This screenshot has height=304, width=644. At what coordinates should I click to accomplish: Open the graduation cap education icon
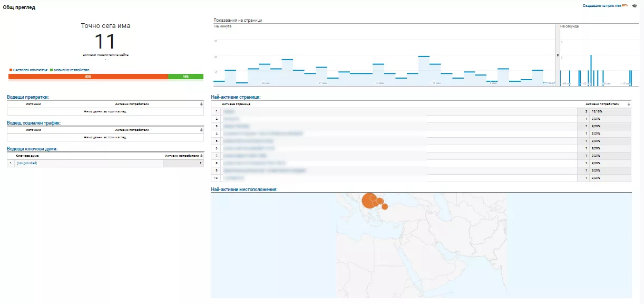[x=634, y=6]
